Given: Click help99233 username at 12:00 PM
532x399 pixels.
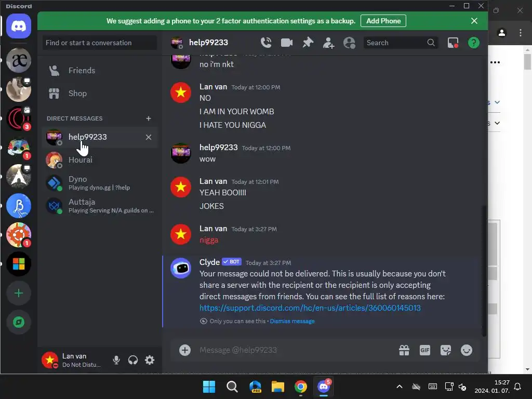Looking at the screenshot, I should point(219,148).
